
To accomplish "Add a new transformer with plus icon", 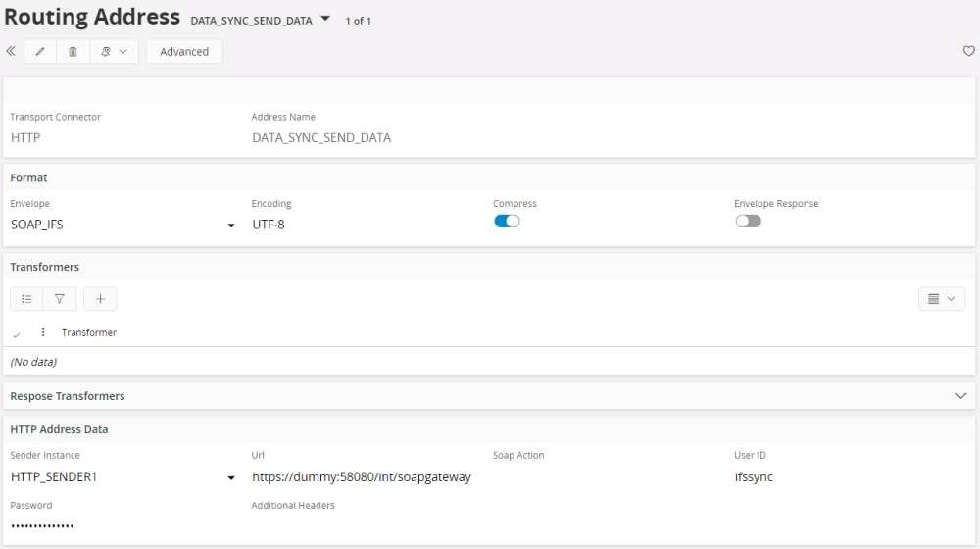I will 100,299.
